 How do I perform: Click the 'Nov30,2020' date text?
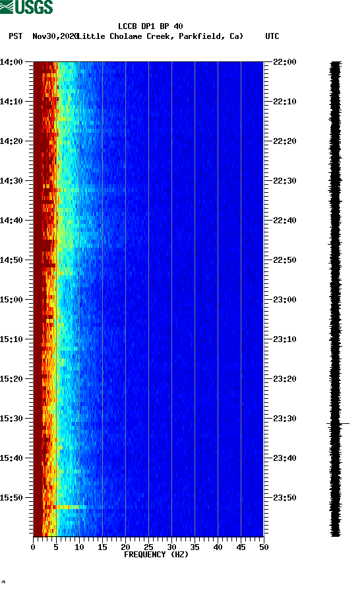(55, 36)
